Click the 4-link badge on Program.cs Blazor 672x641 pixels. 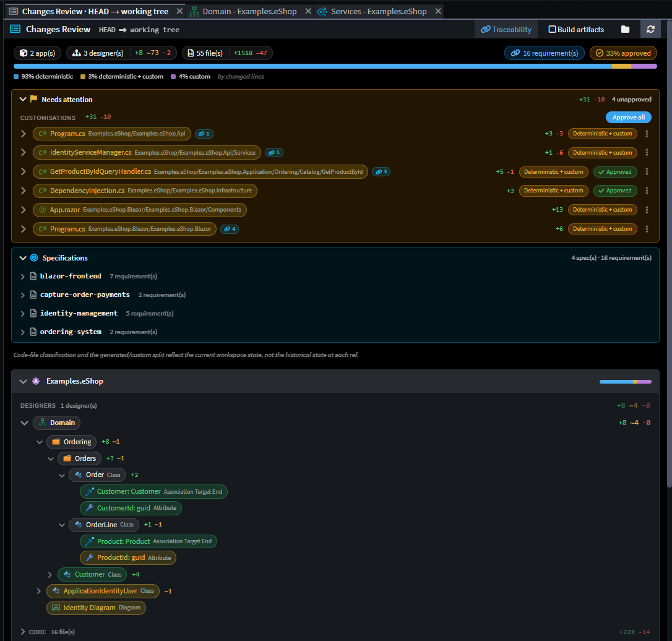click(230, 229)
